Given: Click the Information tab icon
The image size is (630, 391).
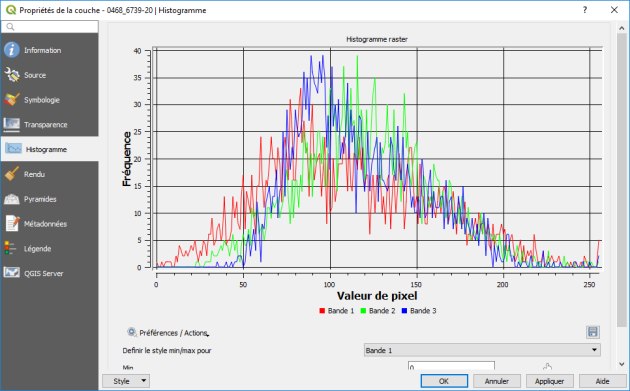Looking at the screenshot, I should pyautogui.click(x=12, y=50).
